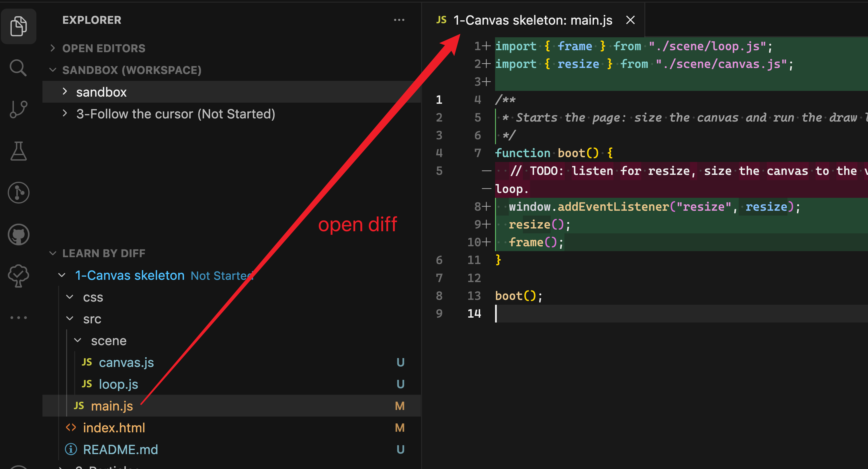Open Explorer views and more actions menu

(x=399, y=20)
